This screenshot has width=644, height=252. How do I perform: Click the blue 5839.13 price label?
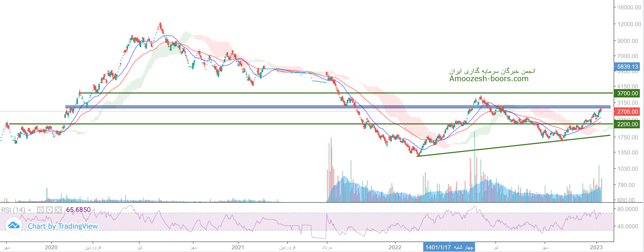coord(627,67)
